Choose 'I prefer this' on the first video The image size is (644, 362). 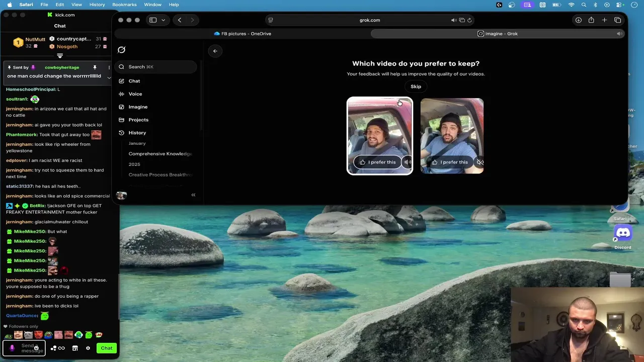377,162
